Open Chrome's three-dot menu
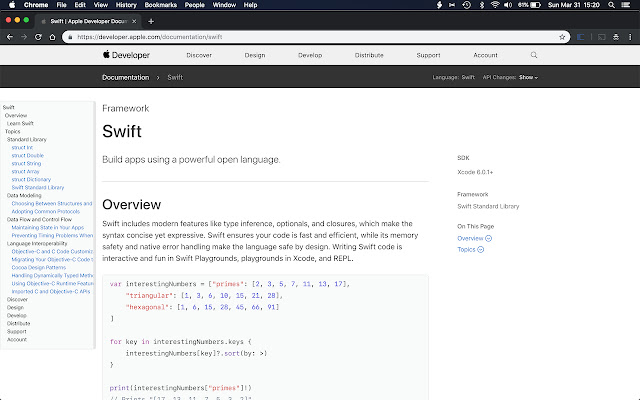640x400 pixels. [x=628, y=36]
